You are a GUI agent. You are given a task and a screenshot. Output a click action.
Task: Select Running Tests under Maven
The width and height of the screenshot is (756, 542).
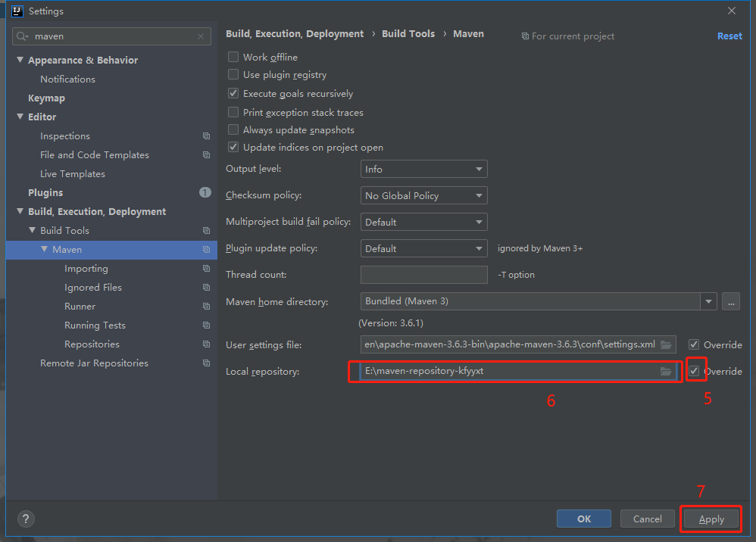(95, 326)
